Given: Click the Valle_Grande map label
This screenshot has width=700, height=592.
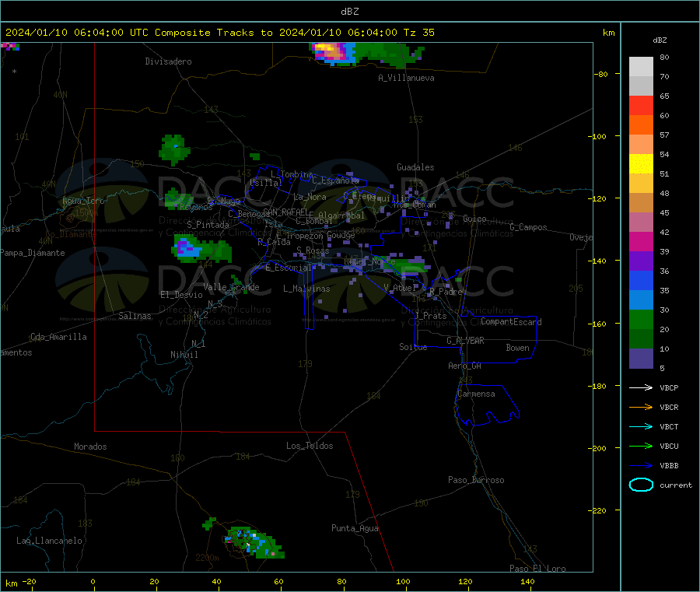Looking at the screenshot, I should [231, 287].
